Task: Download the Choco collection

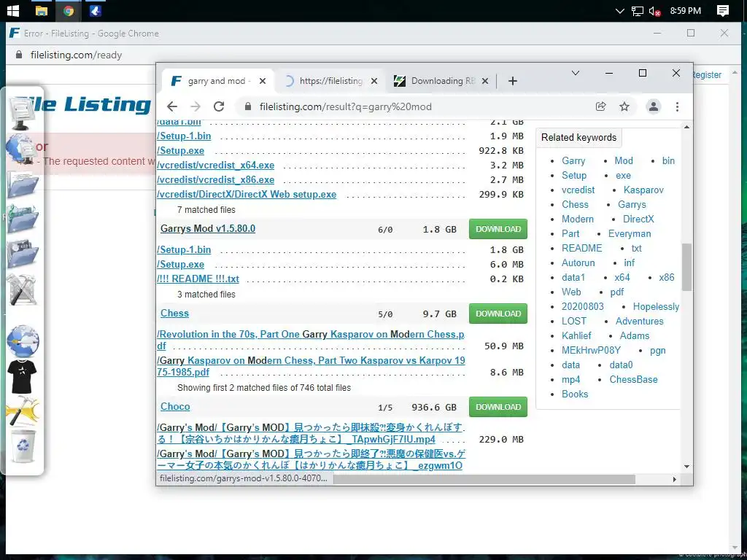Action: (498, 407)
